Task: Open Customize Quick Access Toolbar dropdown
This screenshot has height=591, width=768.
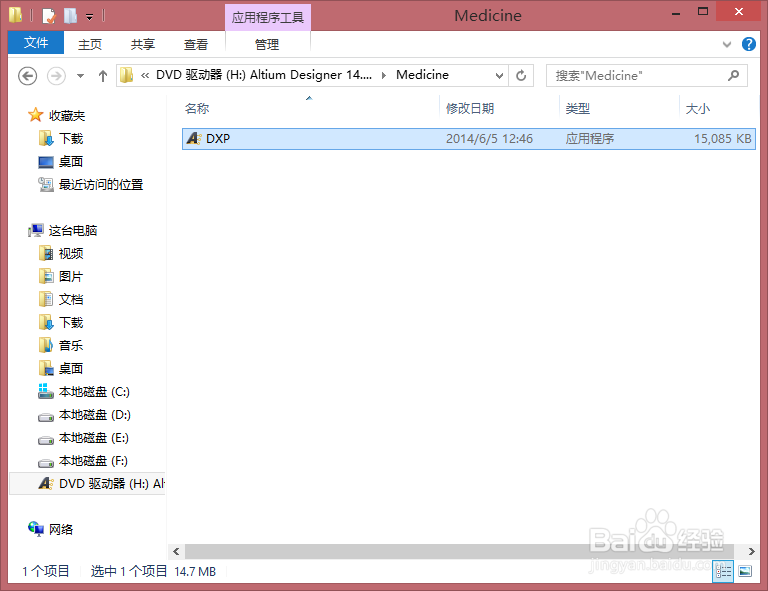Action: [x=89, y=17]
